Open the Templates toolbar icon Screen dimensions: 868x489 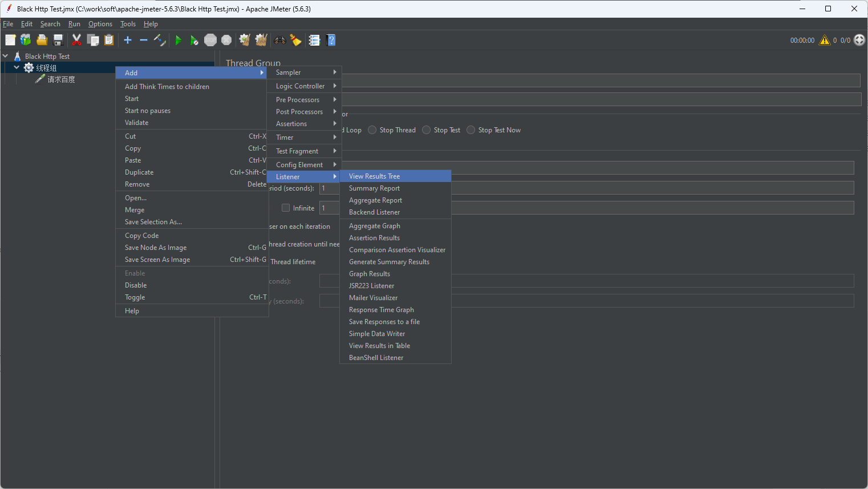(26, 40)
